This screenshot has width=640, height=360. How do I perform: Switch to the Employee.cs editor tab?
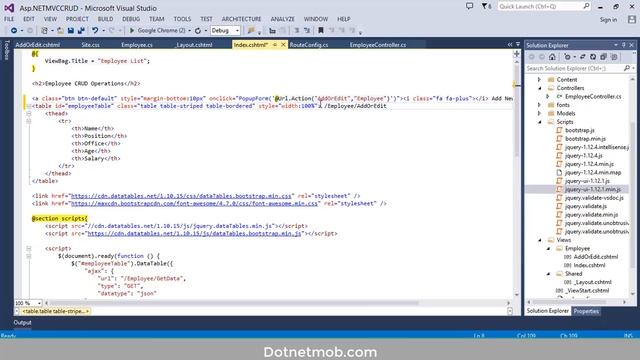(137, 45)
